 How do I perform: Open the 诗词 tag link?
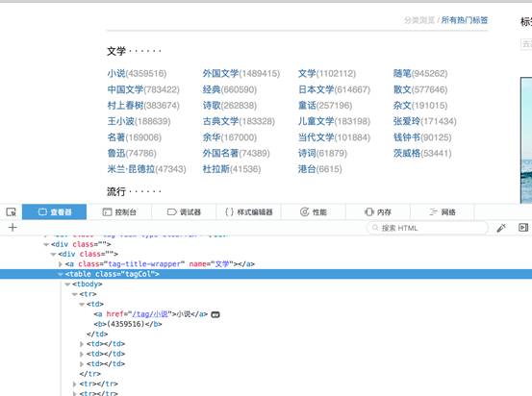307,153
